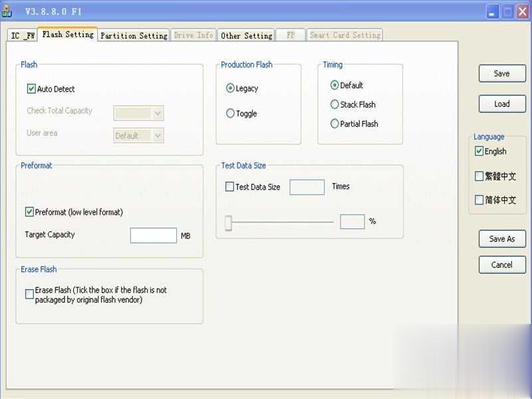This screenshot has width=532, height=399.
Task: Open the Drive Info tab
Action: [x=193, y=35]
